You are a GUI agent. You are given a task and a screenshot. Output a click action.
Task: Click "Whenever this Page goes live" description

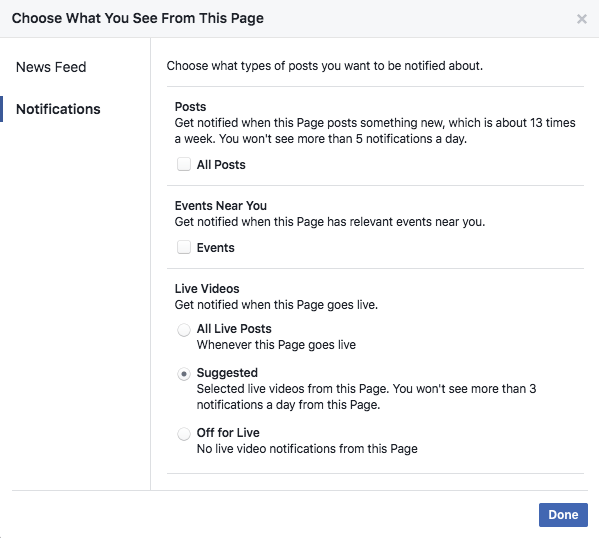coord(276,345)
